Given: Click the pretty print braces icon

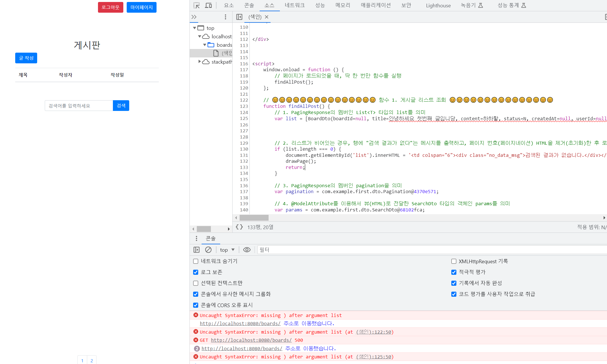Looking at the screenshot, I should click(239, 227).
